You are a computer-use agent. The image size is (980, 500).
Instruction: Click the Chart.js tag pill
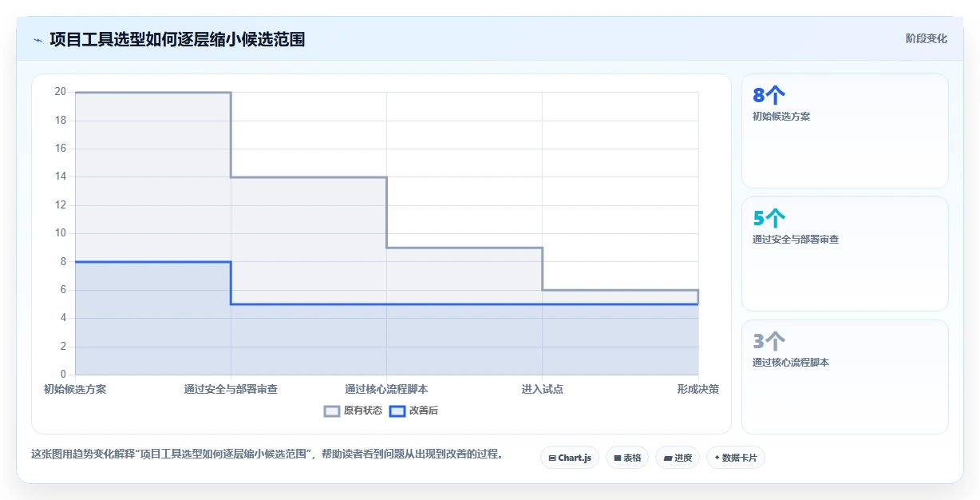(x=570, y=458)
